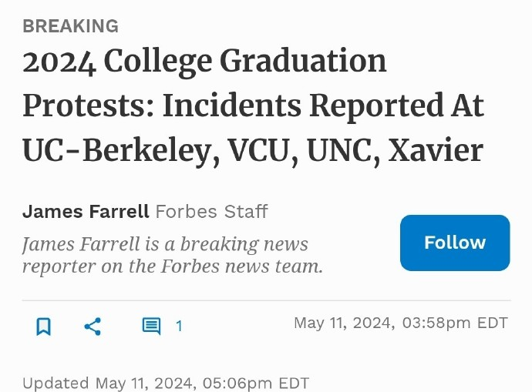Open the comments speech-bubble icon

(x=151, y=327)
